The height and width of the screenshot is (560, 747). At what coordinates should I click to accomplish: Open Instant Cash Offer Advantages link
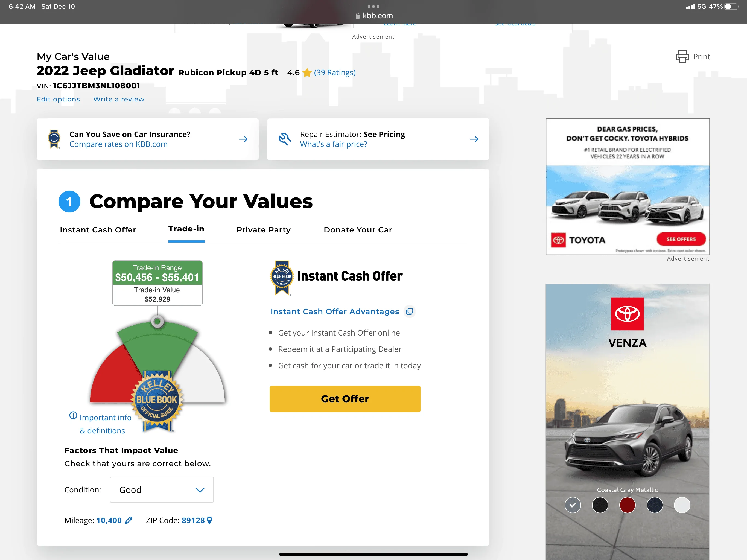(335, 311)
